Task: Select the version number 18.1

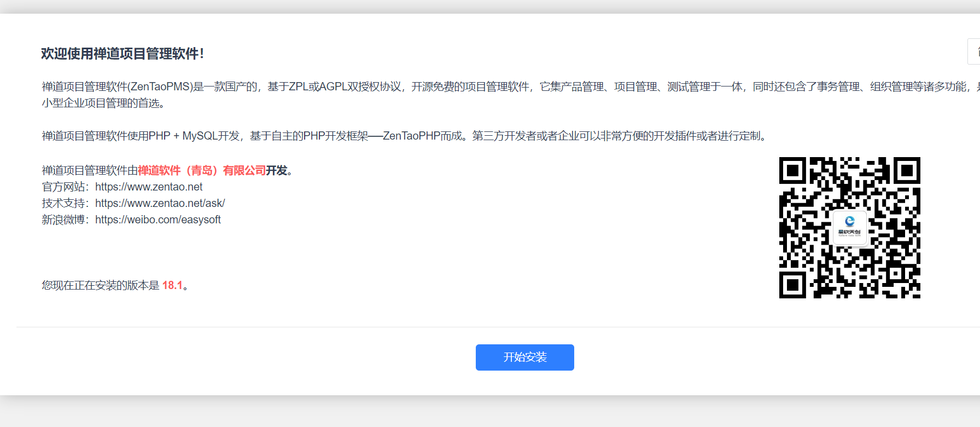Action: tap(172, 285)
